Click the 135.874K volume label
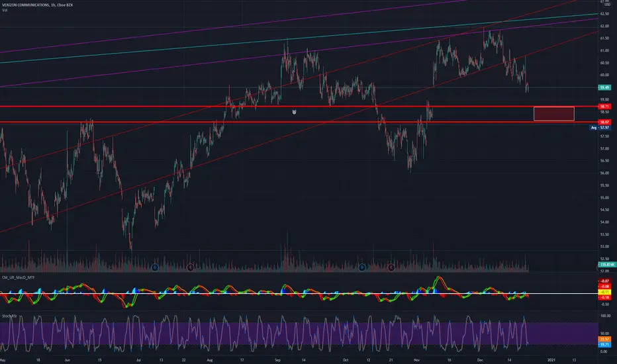Screen dimensions: 617x364 pos(607,265)
